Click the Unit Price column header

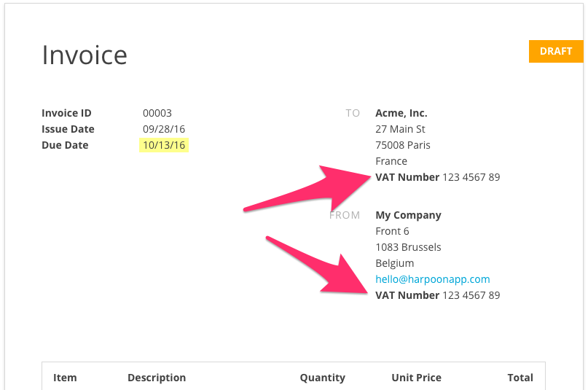pos(416,378)
